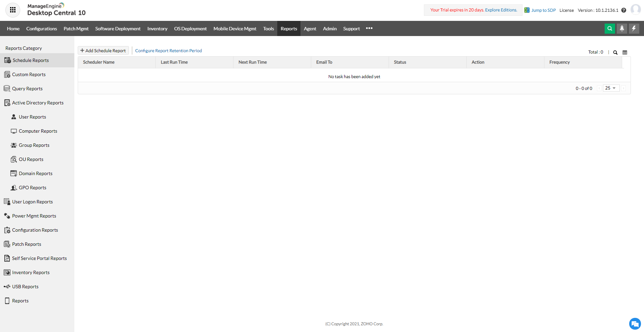Expand the more options ellipsis in the navigation bar
The width and height of the screenshot is (644, 332).
pyautogui.click(x=369, y=28)
